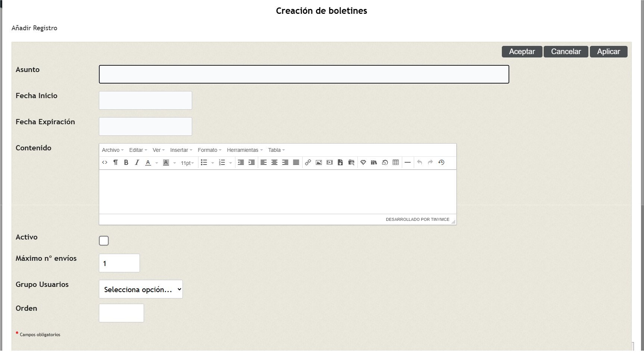The height and width of the screenshot is (363, 644).
Task: Click the restore copy icon beside the table icon
Action: 385,162
